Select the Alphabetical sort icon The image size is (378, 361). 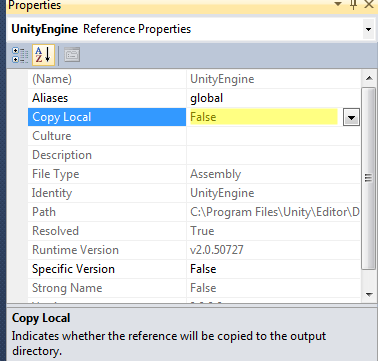[x=43, y=55]
